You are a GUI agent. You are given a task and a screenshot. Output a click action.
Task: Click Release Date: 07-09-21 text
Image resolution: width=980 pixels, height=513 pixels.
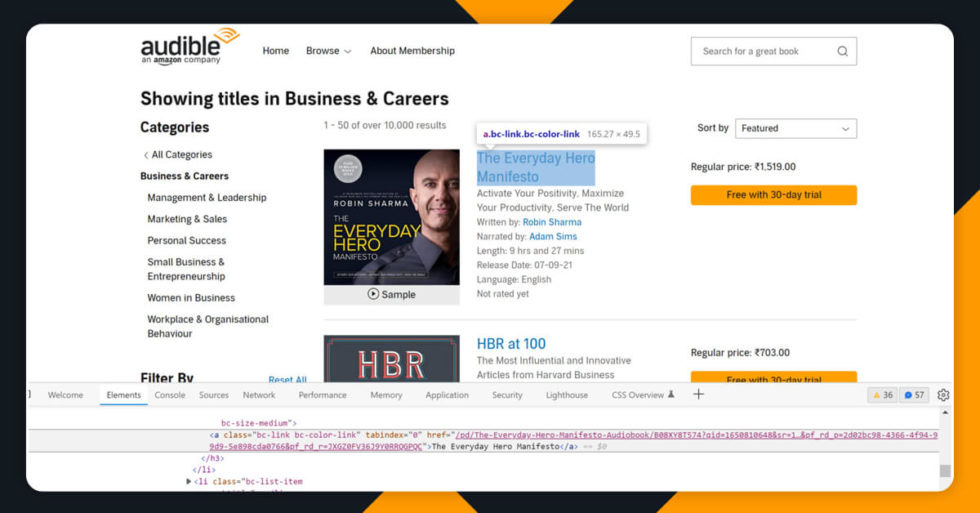click(524, 265)
